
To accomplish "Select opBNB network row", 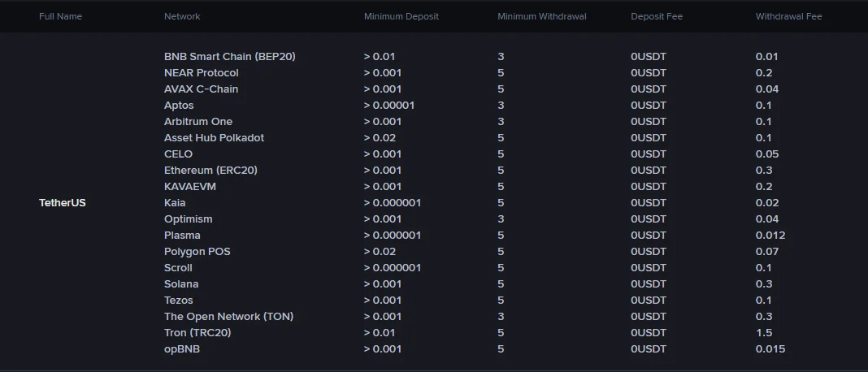I will click(x=182, y=349).
